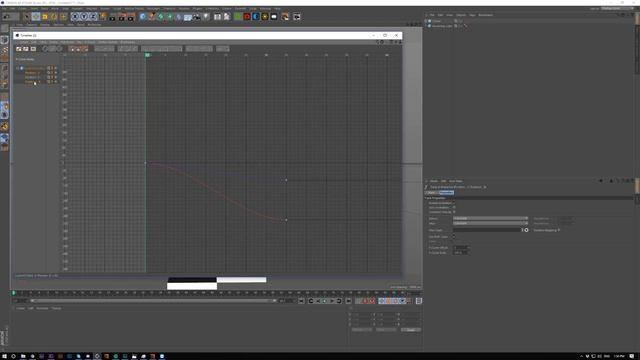Toggle Rotation keyframe recording
Screen dimensions: 640x360
[x=395, y=301]
